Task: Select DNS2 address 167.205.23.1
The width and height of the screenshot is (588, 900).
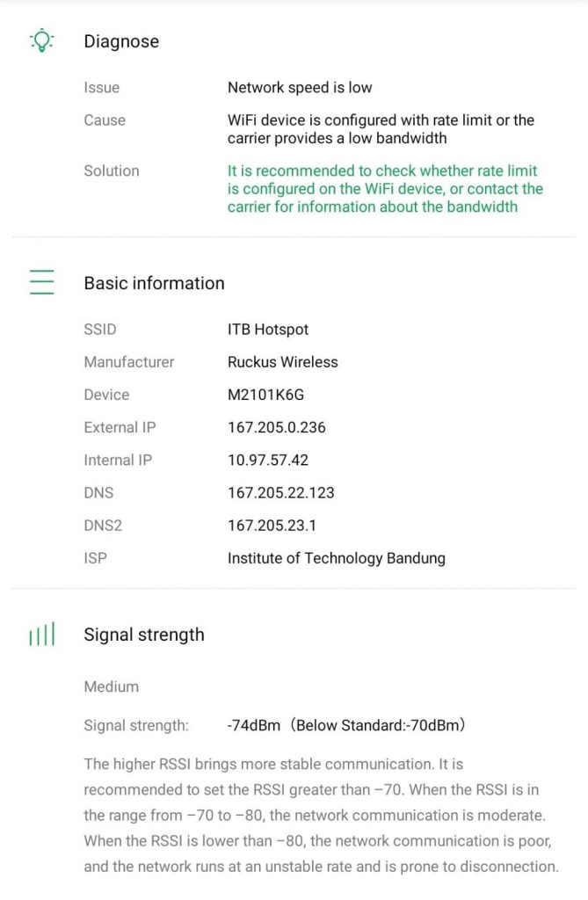Action: click(272, 526)
